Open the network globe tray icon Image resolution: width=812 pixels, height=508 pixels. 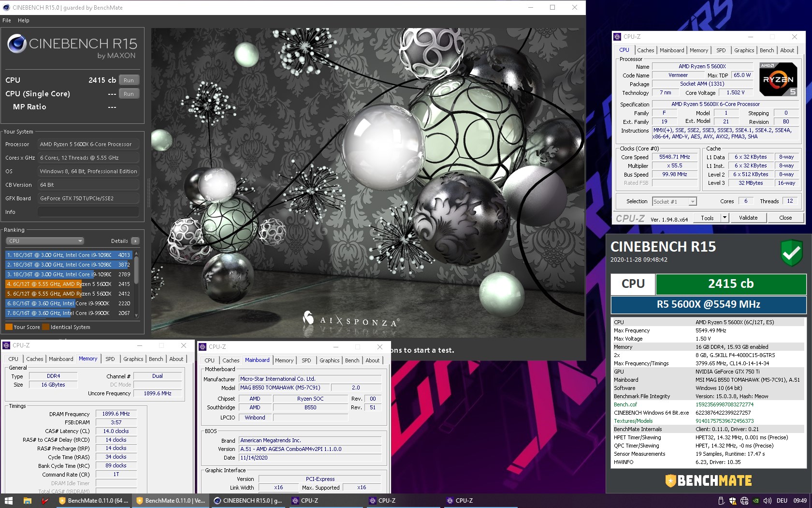pos(744,501)
